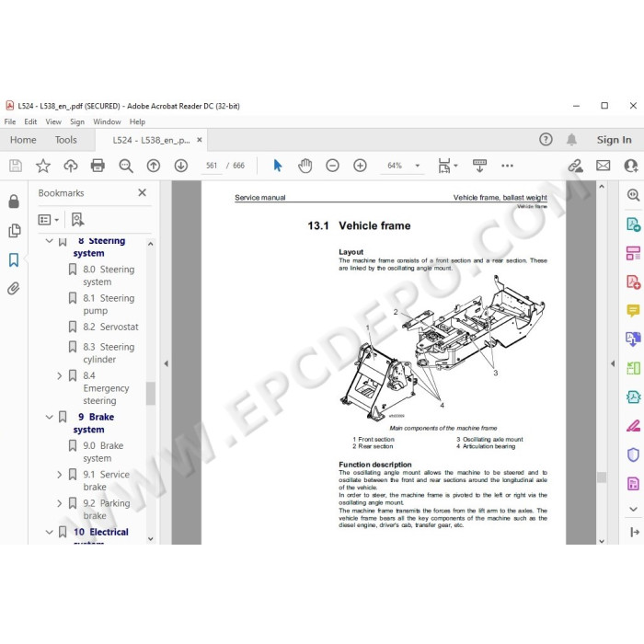Go to previous page arrow
This screenshot has height=644, width=644.
(154, 166)
